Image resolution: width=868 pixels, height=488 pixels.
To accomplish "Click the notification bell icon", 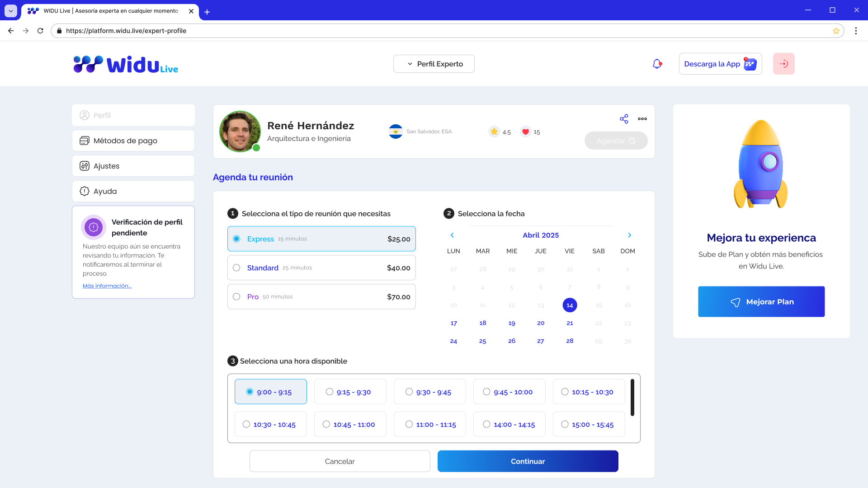I will (x=657, y=64).
